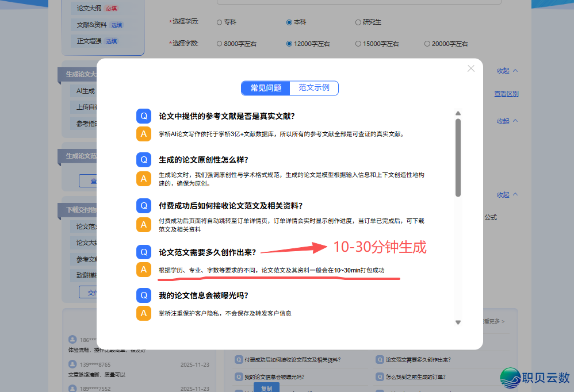The height and width of the screenshot is (392, 574).
Task: Click the scrollbar down arrow in FAQ dialog
Action: point(458,322)
